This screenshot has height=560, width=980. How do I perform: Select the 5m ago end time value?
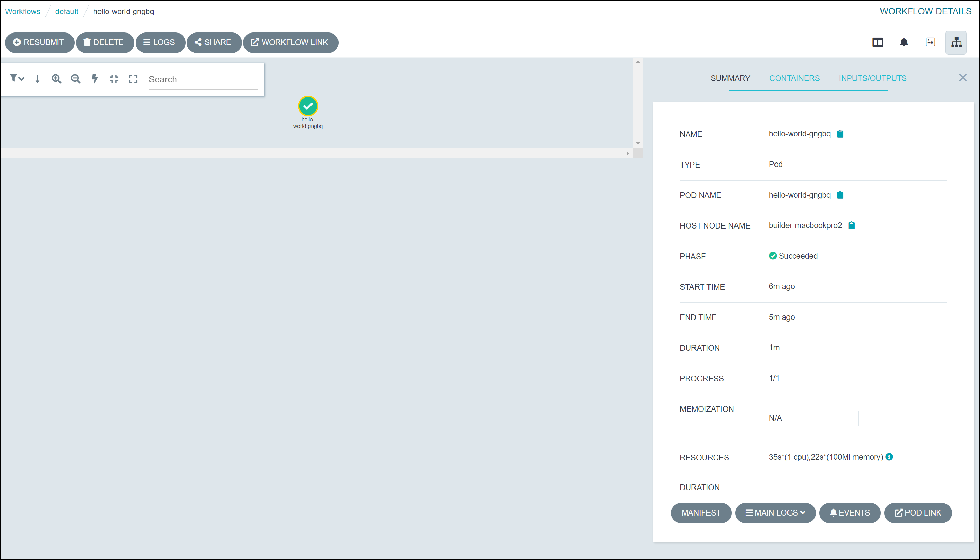pos(782,317)
